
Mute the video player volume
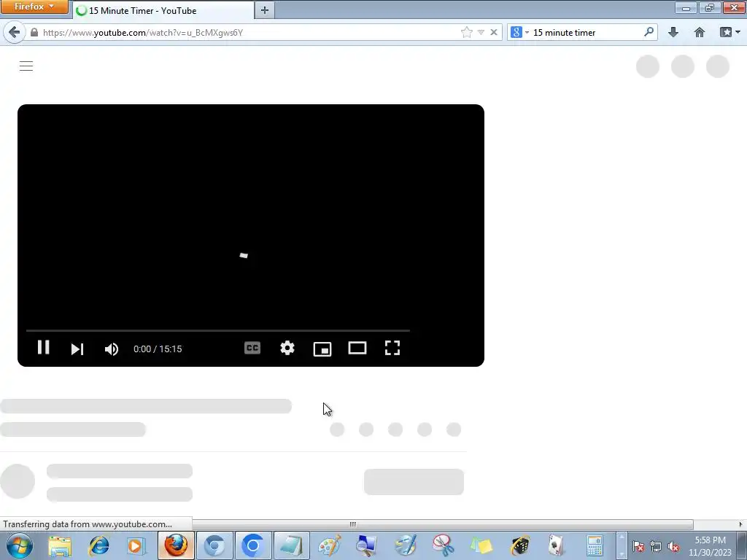[x=112, y=349]
